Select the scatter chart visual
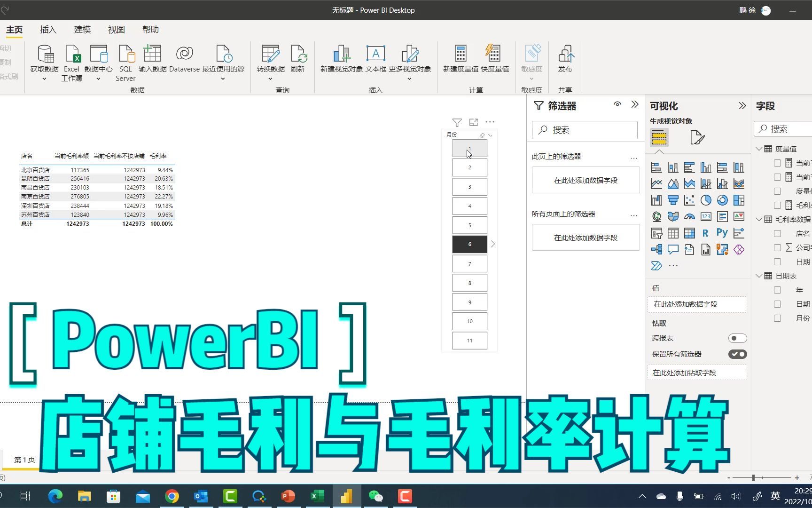The image size is (812, 508). 689,200
